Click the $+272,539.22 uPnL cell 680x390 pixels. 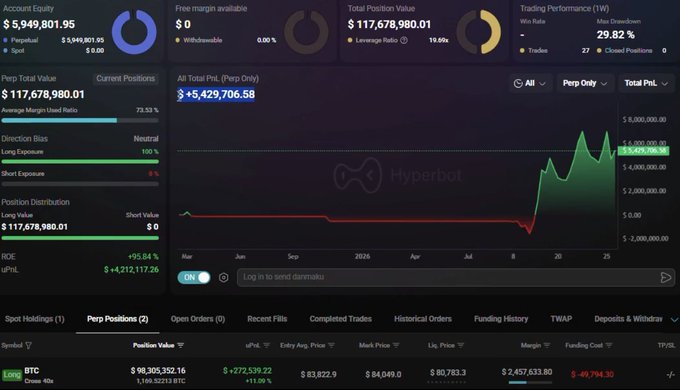247,371
